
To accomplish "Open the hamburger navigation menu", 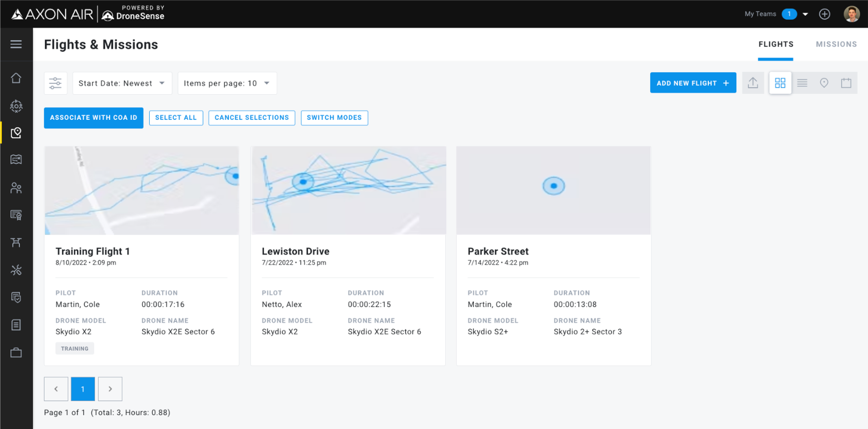I will [x=16, y=44].
